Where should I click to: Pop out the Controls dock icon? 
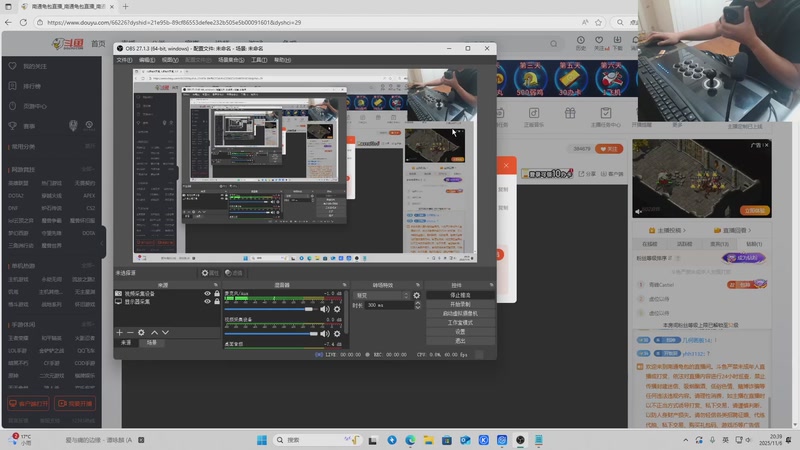[x=491, y=285]
